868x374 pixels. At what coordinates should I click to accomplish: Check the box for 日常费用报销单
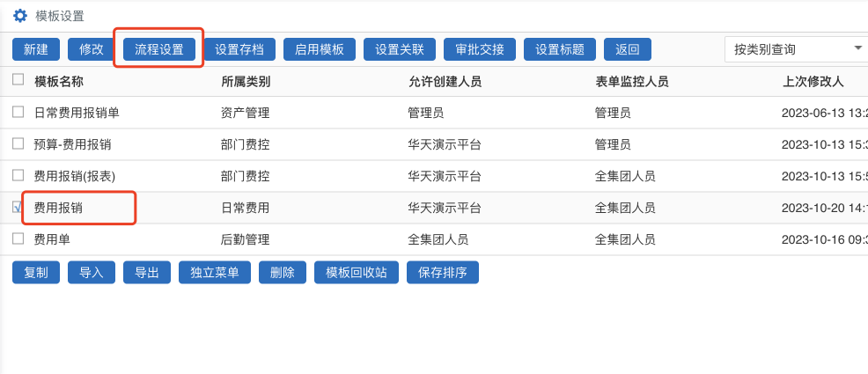coord(18,112)
